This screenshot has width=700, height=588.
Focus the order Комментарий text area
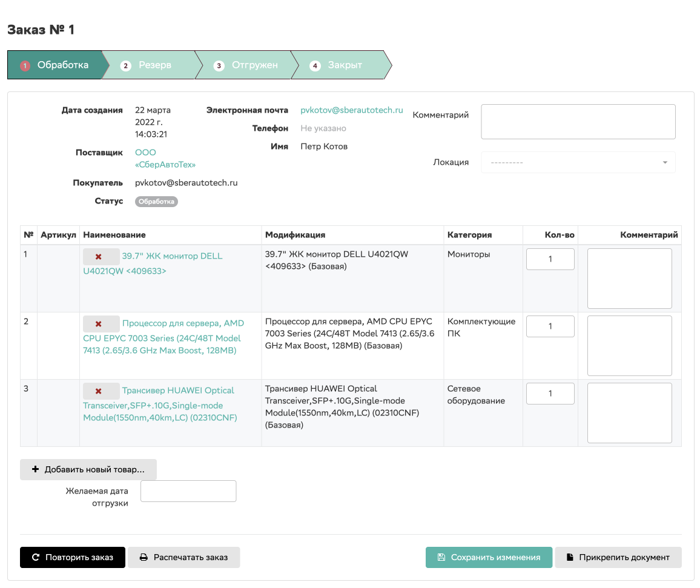tap(578, 122)
